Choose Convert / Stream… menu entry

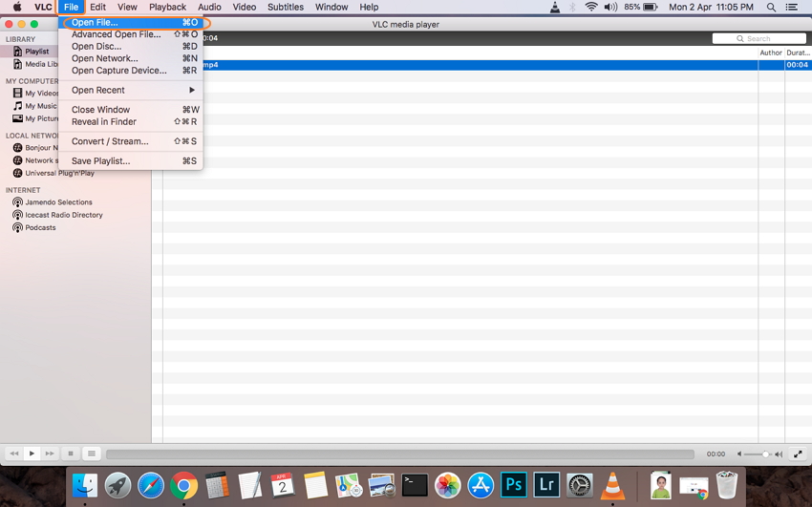point(131,141)
